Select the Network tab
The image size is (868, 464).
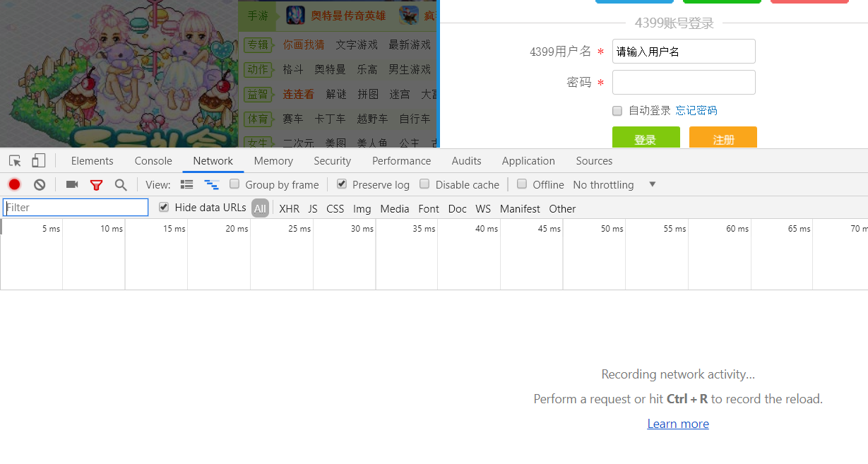click(213, 161)
